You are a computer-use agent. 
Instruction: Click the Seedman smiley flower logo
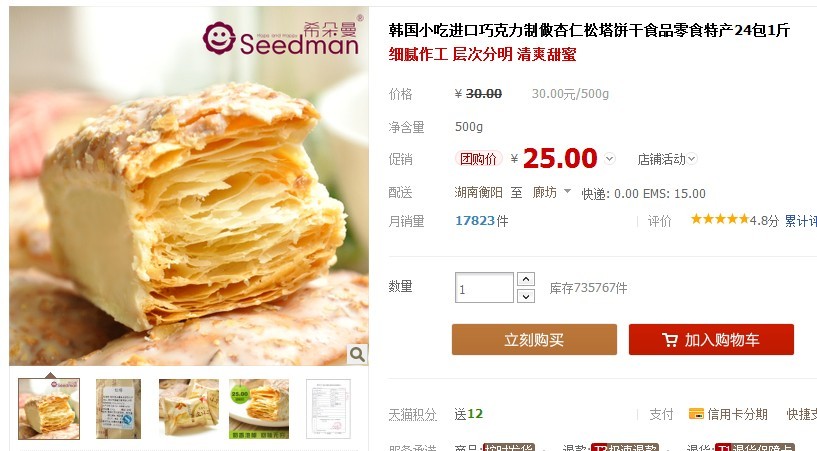click(x=219, y=37)
